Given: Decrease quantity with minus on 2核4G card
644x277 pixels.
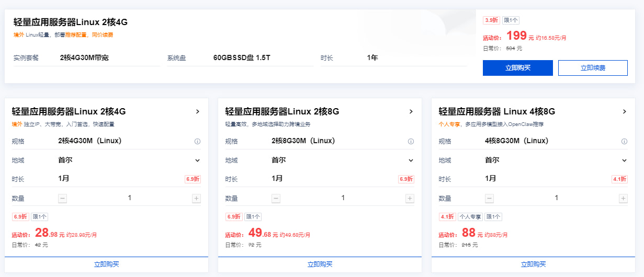Looking at the screenshot, I should tap(63, 199).
